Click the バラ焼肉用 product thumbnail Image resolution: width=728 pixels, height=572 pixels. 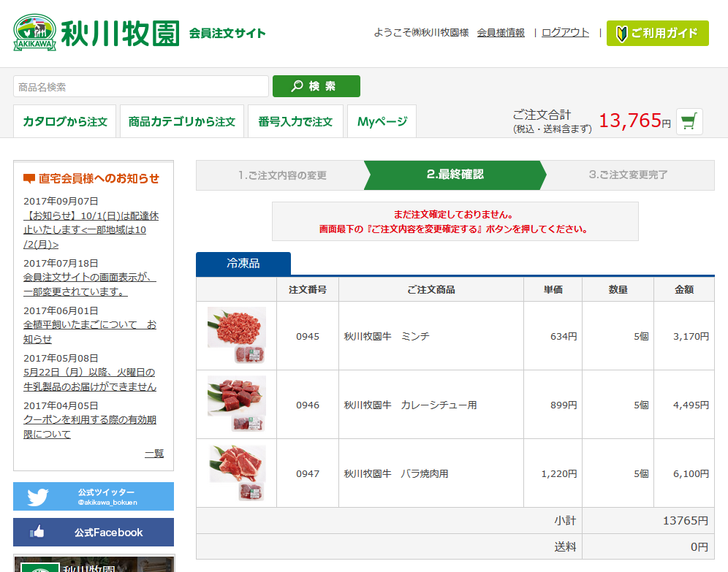point(237,473)
